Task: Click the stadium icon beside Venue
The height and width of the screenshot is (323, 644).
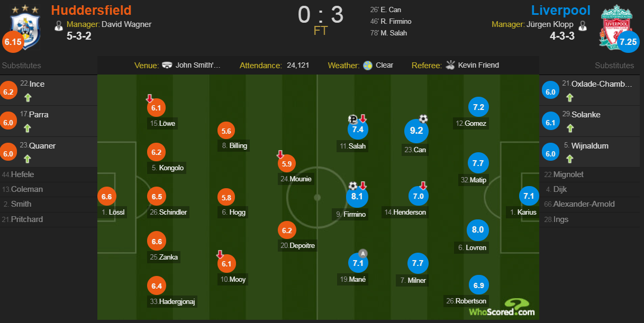Action: (x=167, y=66)
